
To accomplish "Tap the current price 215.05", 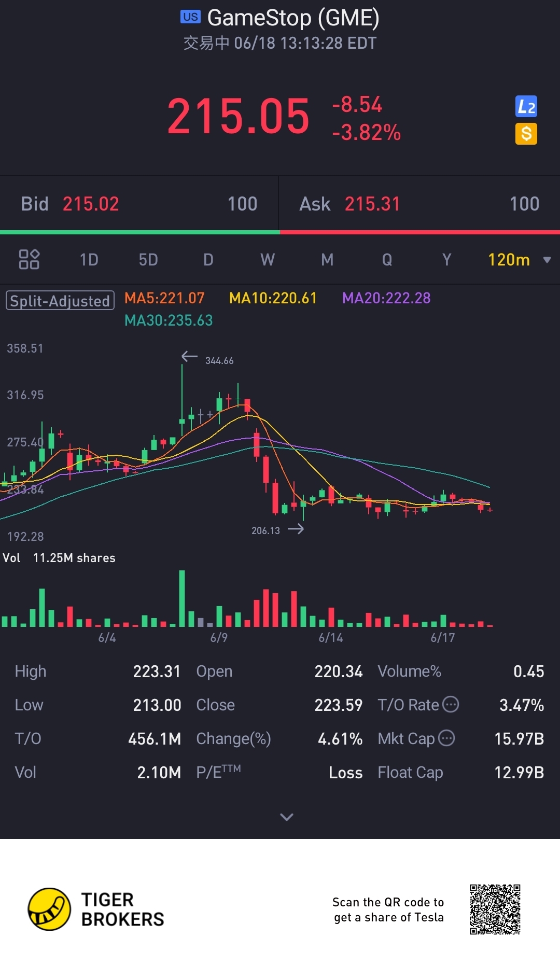I will 239,117.
